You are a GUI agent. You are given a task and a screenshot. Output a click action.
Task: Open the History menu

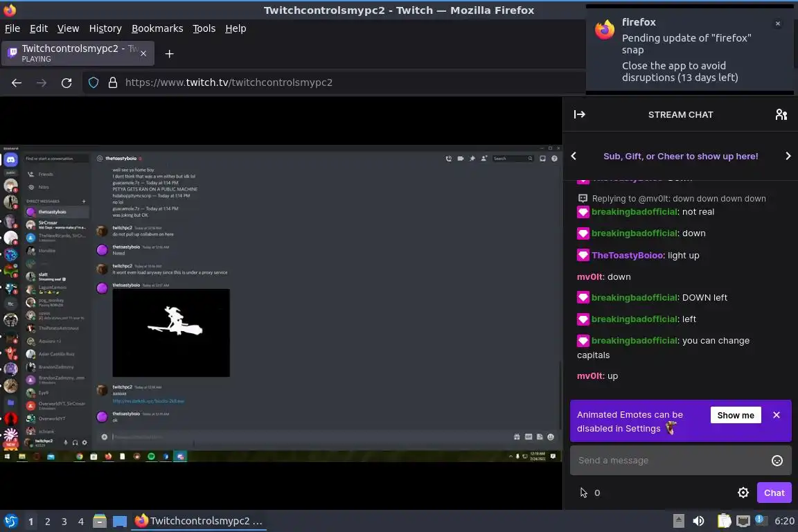(105, 28)
